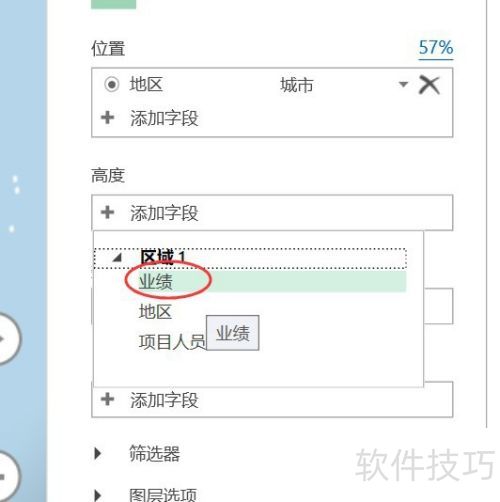Screen dimensions: 500x502
Task: Click 添加字段 under 位置
Action: click(x=164, y=118)
